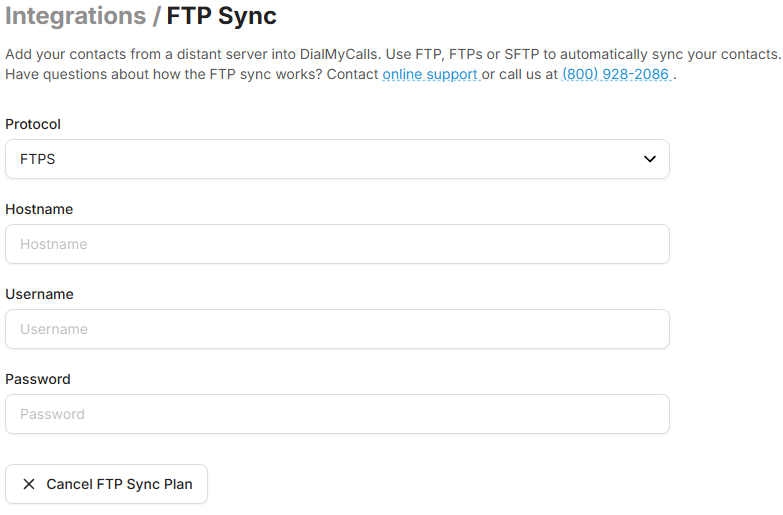The image size is (783, 515).
Task: Open the online support link
Action: (430, 75)
